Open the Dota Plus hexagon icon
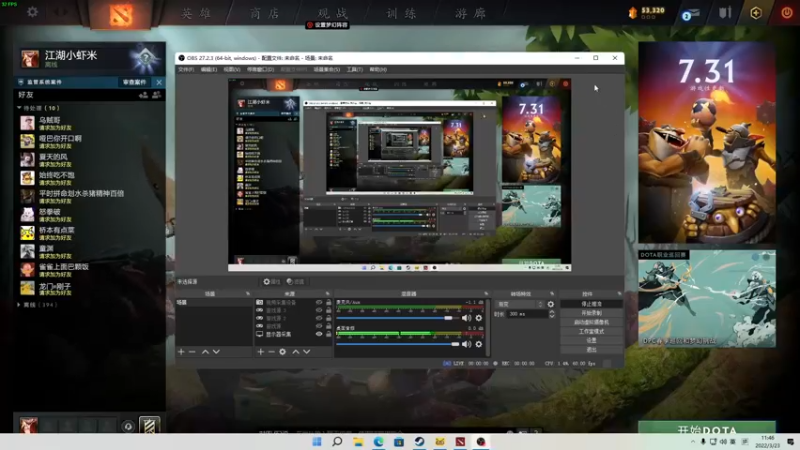Viewport: 800px width, 450px height. point(756,13)
